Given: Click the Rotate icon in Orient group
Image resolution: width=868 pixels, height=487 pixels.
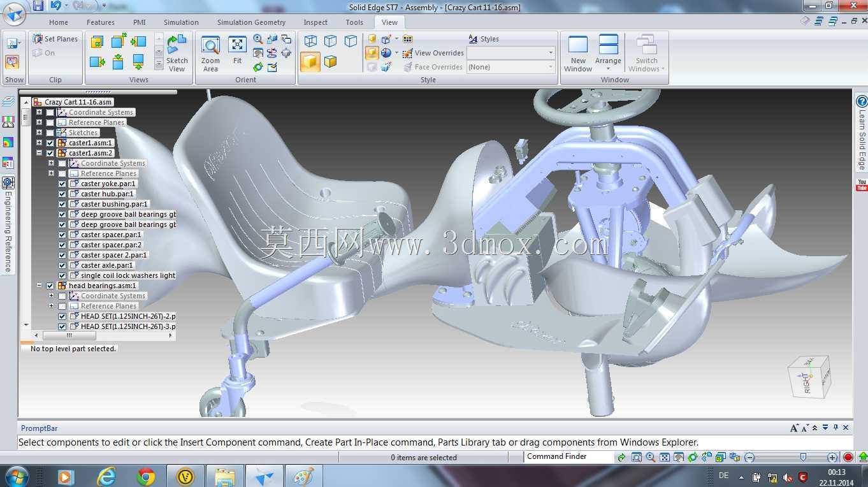Looking at the screenshot, I should [258, 67].
